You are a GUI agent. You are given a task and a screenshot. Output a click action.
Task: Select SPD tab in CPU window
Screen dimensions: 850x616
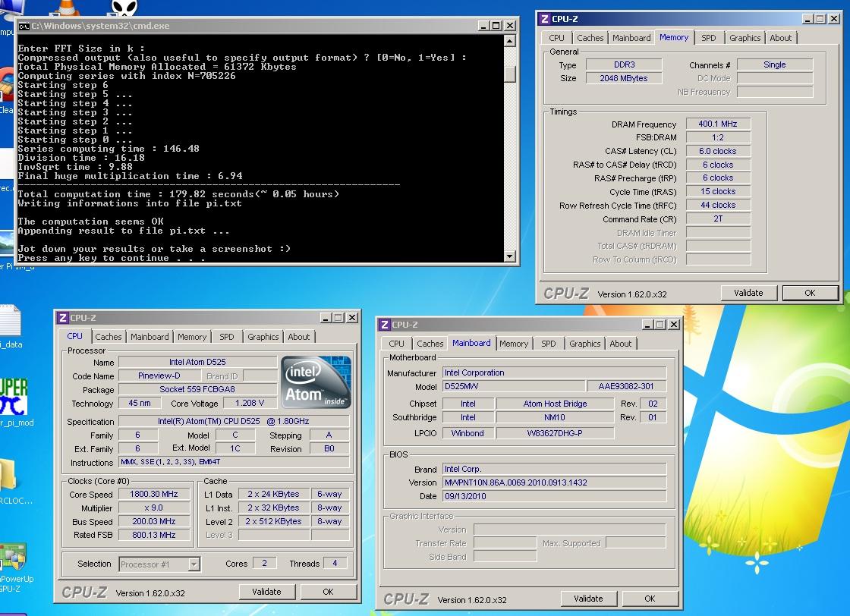[227, 337]
